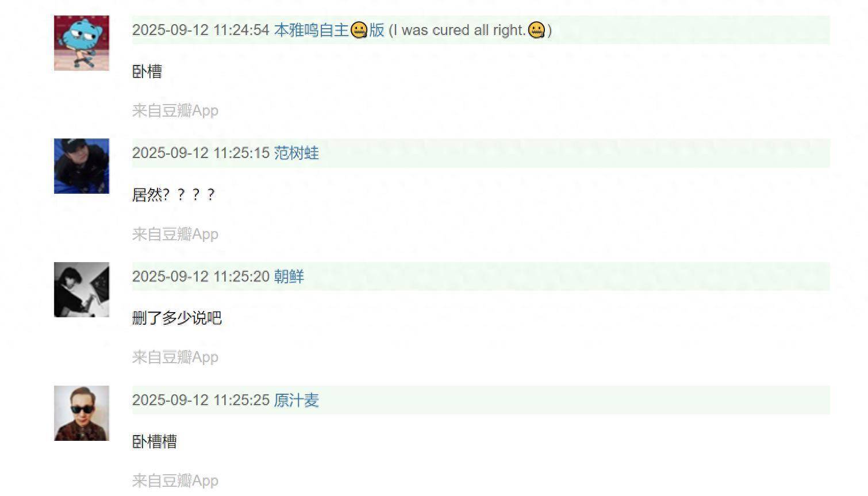Visit profile of user 原汁麦

[x=296, y=400]
